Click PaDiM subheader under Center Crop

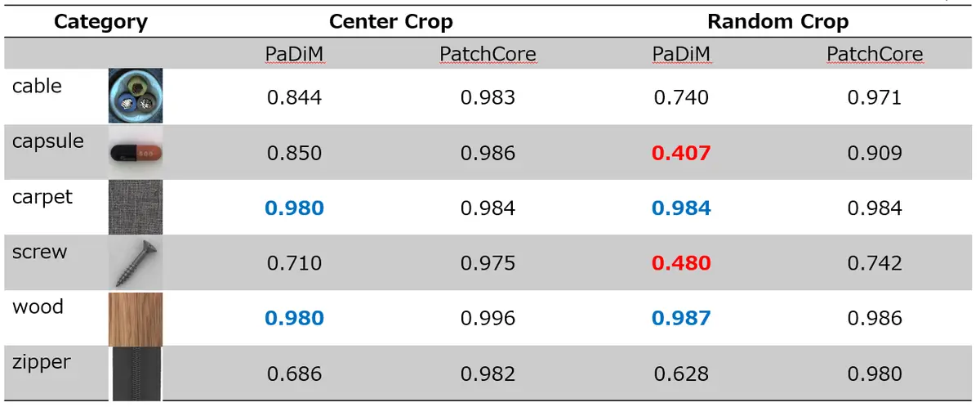[x=294, y=55]
